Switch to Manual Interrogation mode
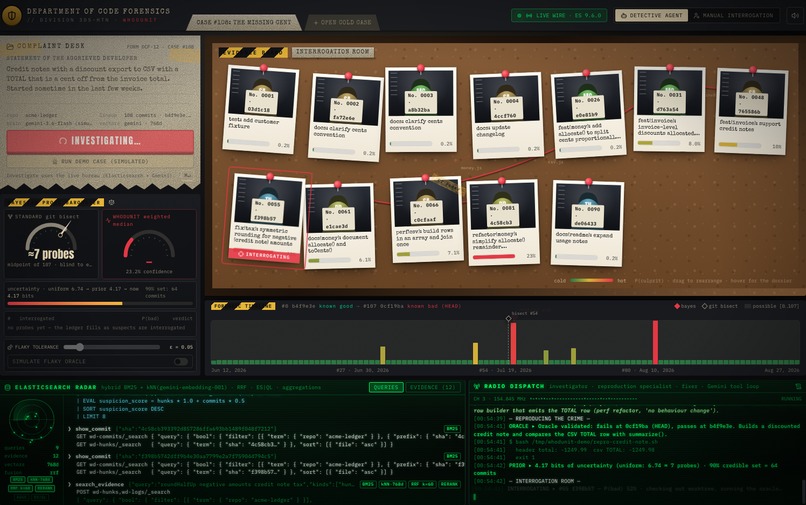The height and width of the screenshot is (505, 806). (734, 15)
